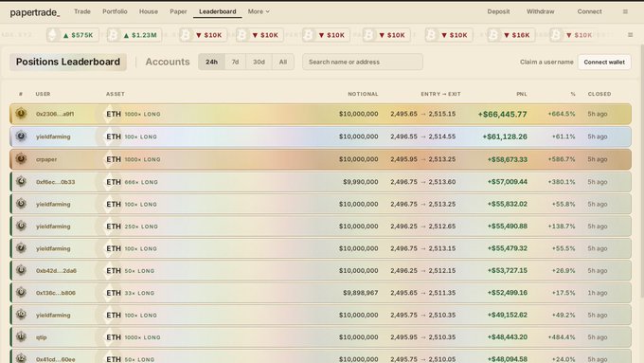The width and height of the screenshot is (644, 363).
Task: Open user 0xf6ec...0b33
Action: point(56,182)
